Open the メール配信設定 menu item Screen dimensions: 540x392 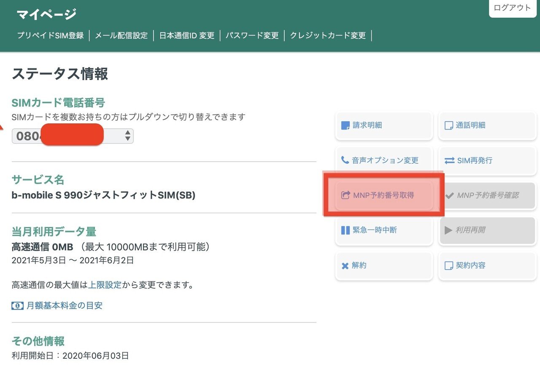click(121, 36)
